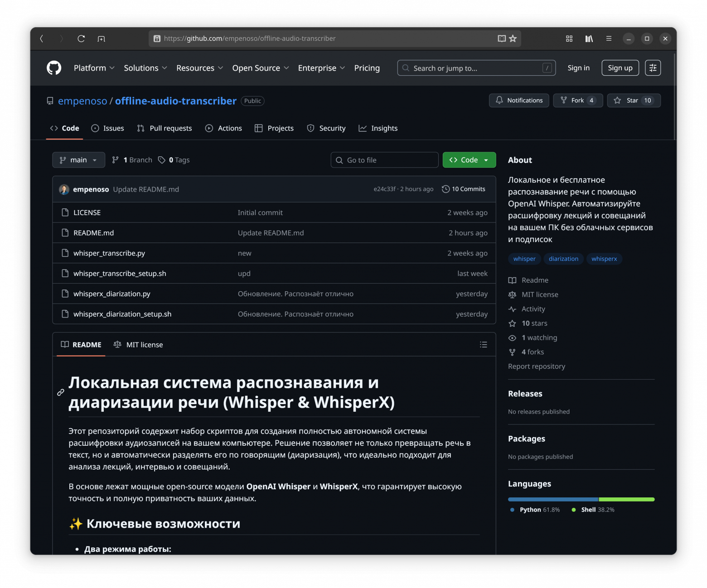The width and height of the screenshot is (707, 588).
Task: Star the offline-audio-transcriber repository
Action: coord(633,101)
